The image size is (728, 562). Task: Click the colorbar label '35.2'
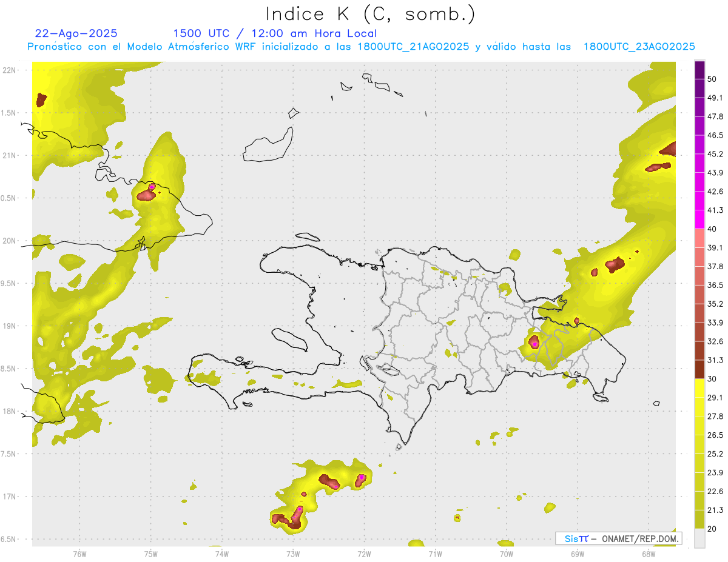715,304
